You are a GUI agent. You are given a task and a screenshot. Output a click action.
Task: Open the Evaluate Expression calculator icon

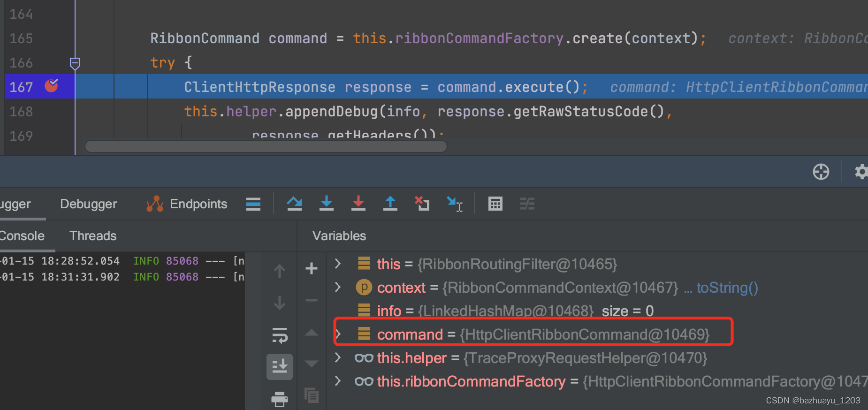tap(495, 204)
